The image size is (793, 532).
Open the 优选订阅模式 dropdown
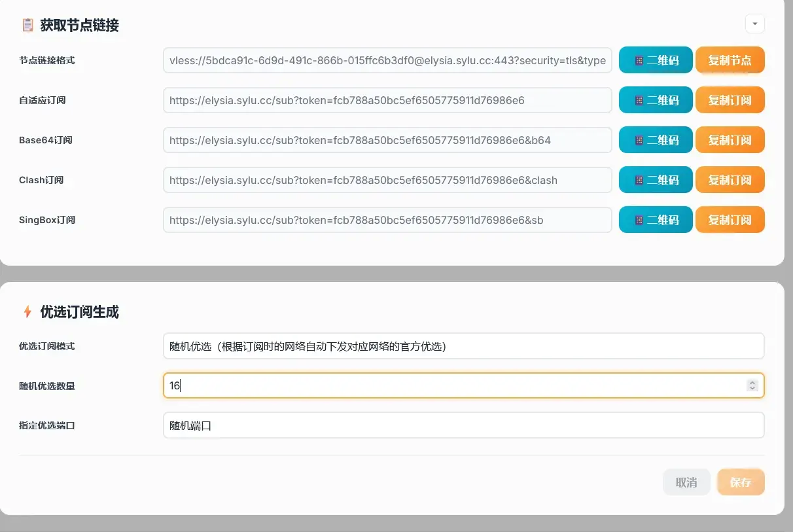(463, 346)
